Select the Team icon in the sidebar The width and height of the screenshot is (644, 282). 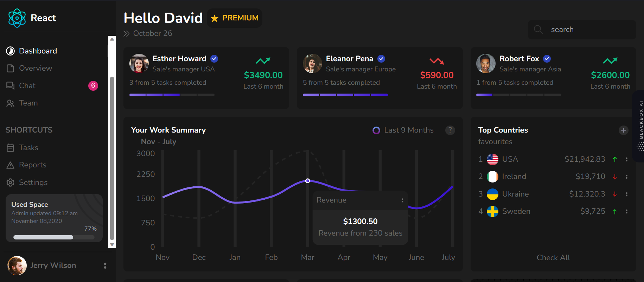click(10, 103)
